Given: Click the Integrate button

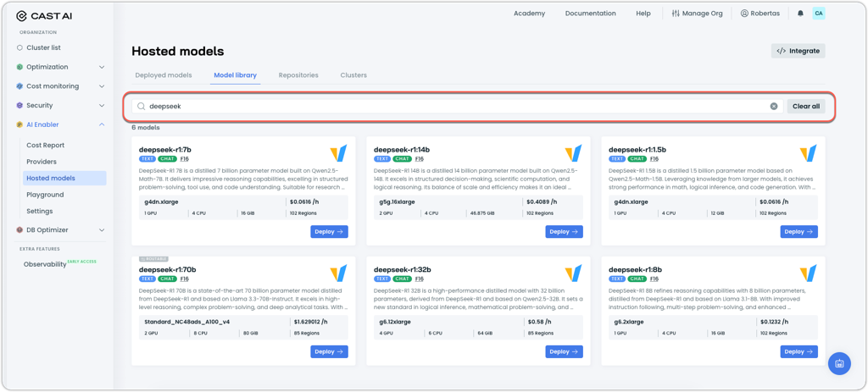Looking at the screenshot, I should pos(798,51).
